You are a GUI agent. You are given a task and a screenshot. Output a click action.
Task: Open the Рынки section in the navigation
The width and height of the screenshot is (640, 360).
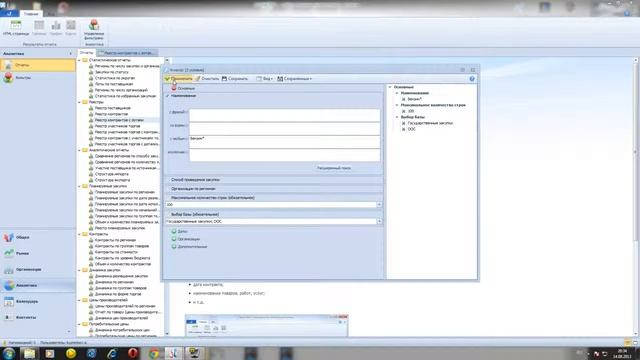pos(38,253)
